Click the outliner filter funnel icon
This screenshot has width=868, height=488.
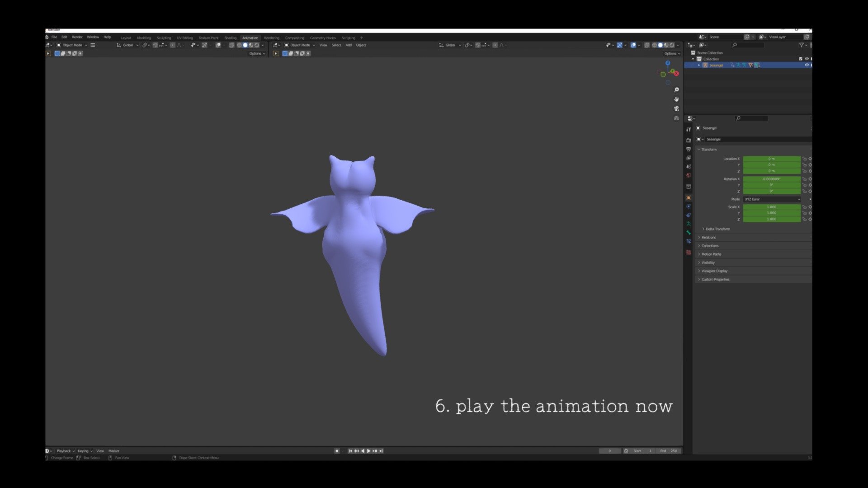point(802,45)
